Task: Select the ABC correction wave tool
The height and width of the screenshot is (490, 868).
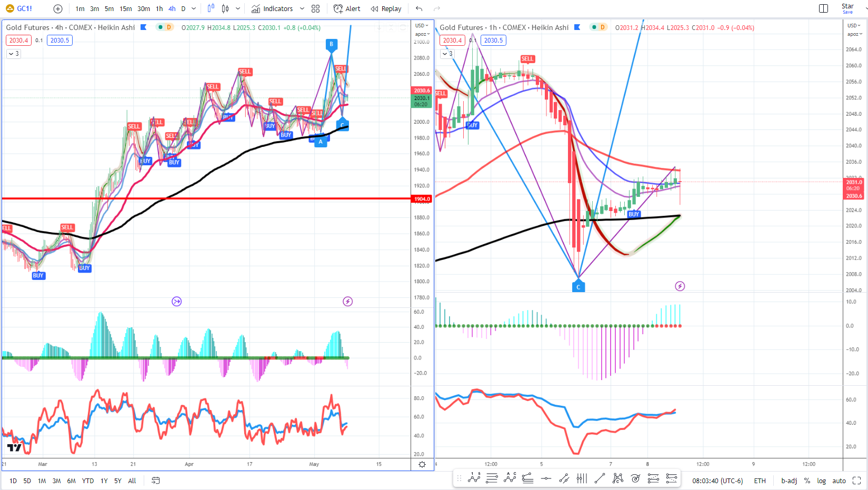Action: pos(510,478)
